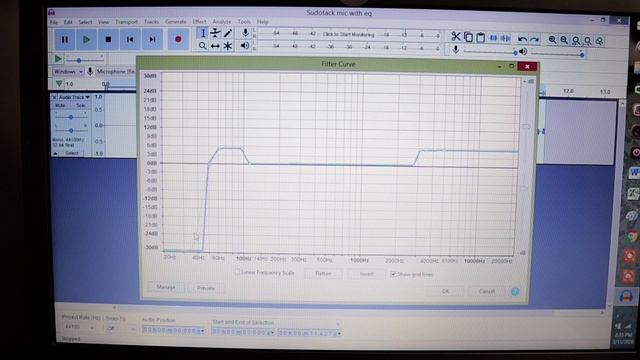Click the Preview button in Filter Curve
Screen dimensions: 640x360
click(x=206, y=288)
